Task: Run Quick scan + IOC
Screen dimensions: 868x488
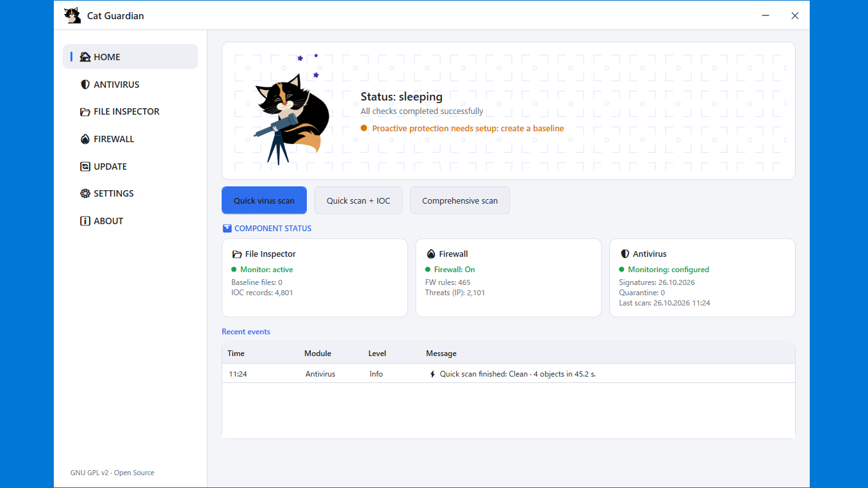Action: pyautogui.click(x=358, y=200)
